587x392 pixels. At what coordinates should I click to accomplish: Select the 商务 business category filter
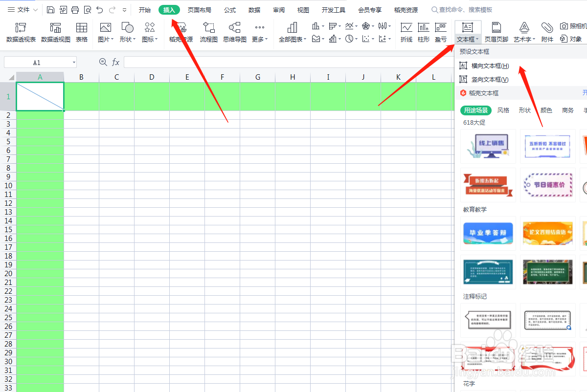(x=568, y=110)
